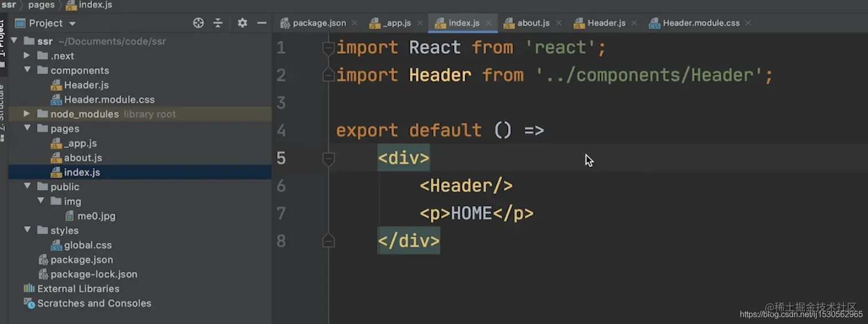The height and width of the screenshot is (324, 868).
Task: Collapse the img folder
Action: [41, 201]
